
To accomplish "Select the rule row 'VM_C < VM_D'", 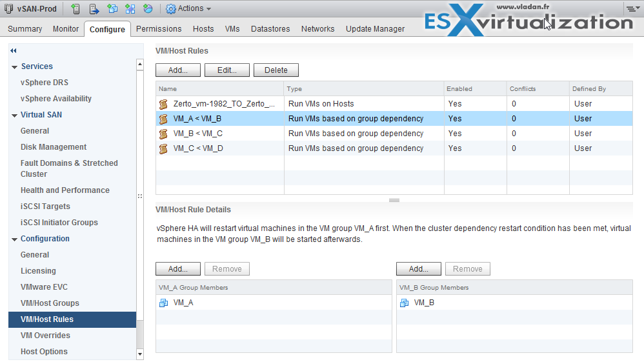I will (x=394, y=148).
